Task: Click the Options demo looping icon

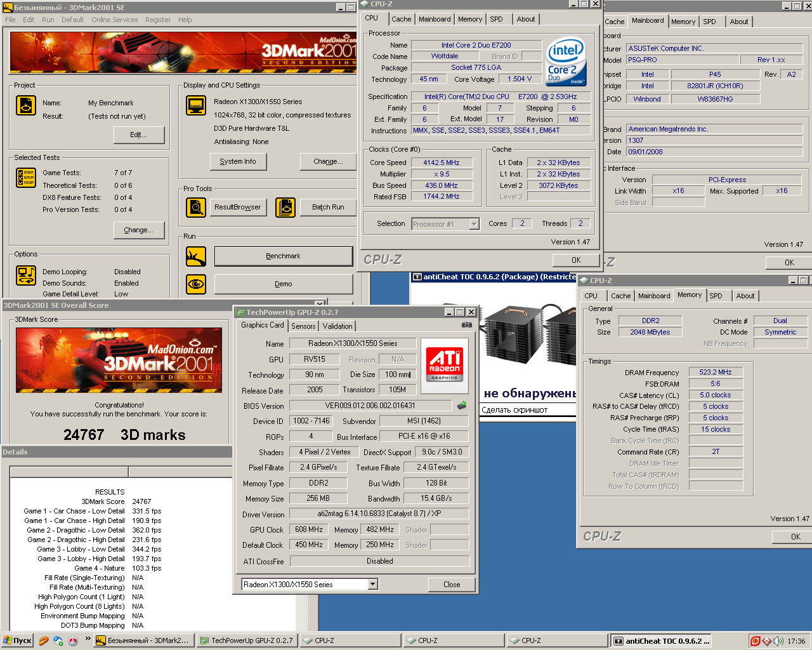Action: (x=26, y=275)
